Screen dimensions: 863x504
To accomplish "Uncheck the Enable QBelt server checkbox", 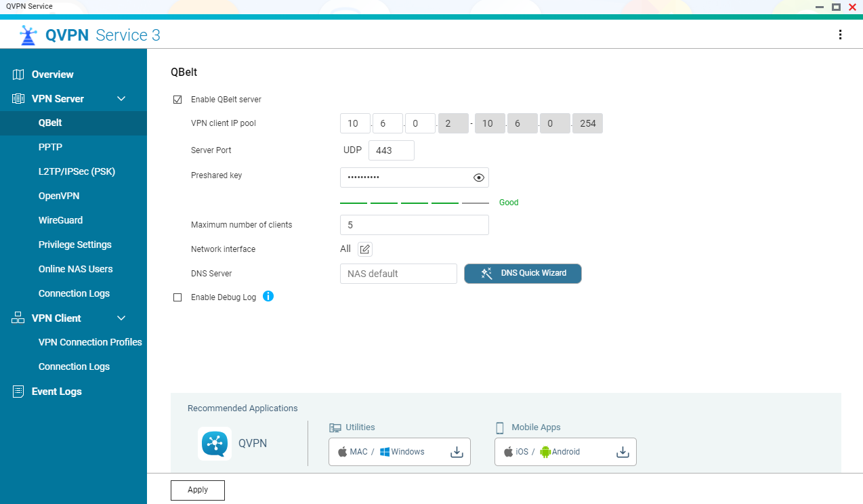I will coord(177,100).
